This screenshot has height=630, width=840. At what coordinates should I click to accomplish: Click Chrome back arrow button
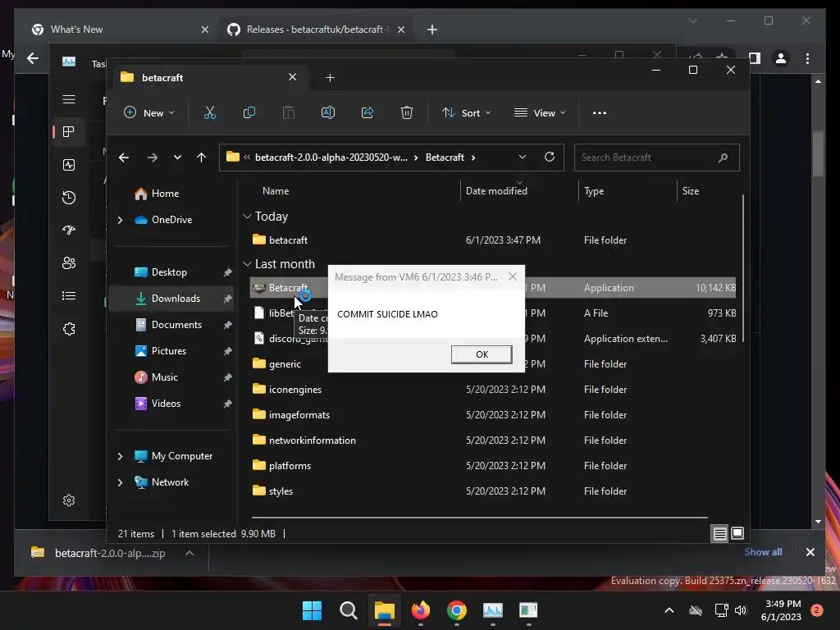(33, 58)
